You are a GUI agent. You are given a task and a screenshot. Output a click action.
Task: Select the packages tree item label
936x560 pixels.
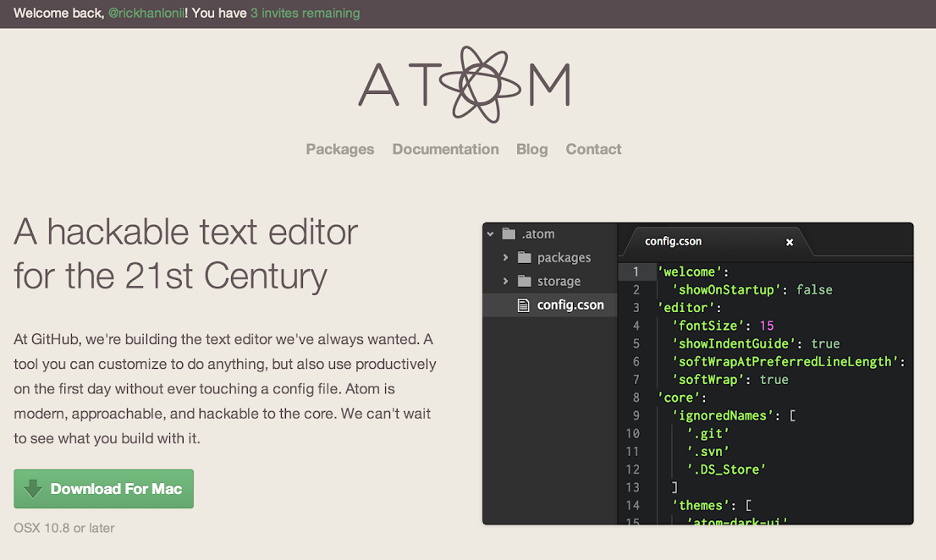564,258
